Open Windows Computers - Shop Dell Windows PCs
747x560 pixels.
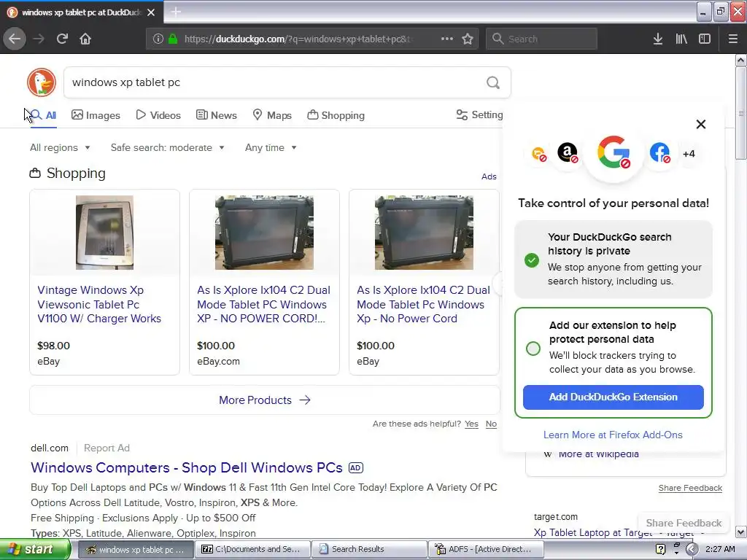[x=186, y=467]
